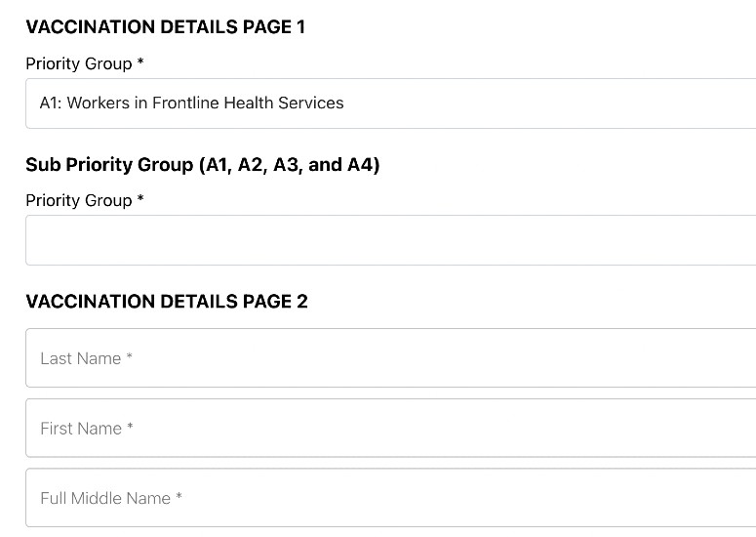The height and width of the screenshot is (537, 756).
Task: Click the asterisk beside the first Priority Group label
Action: pos(140,62)
